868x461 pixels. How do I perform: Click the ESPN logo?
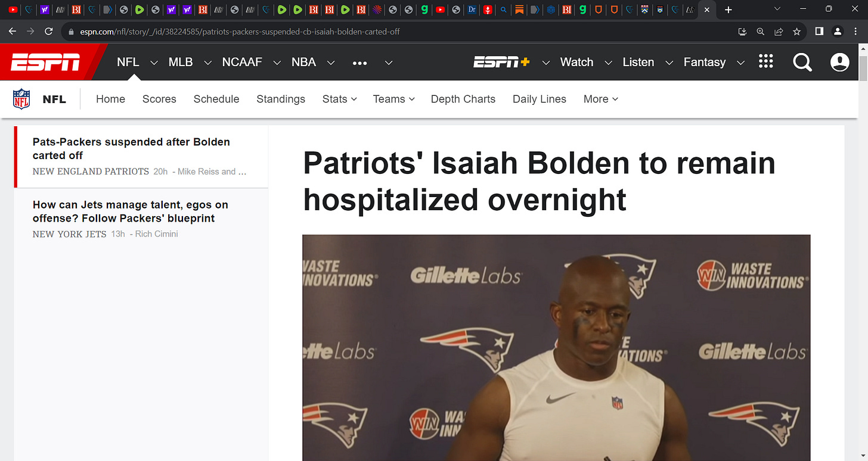(45, 62)
